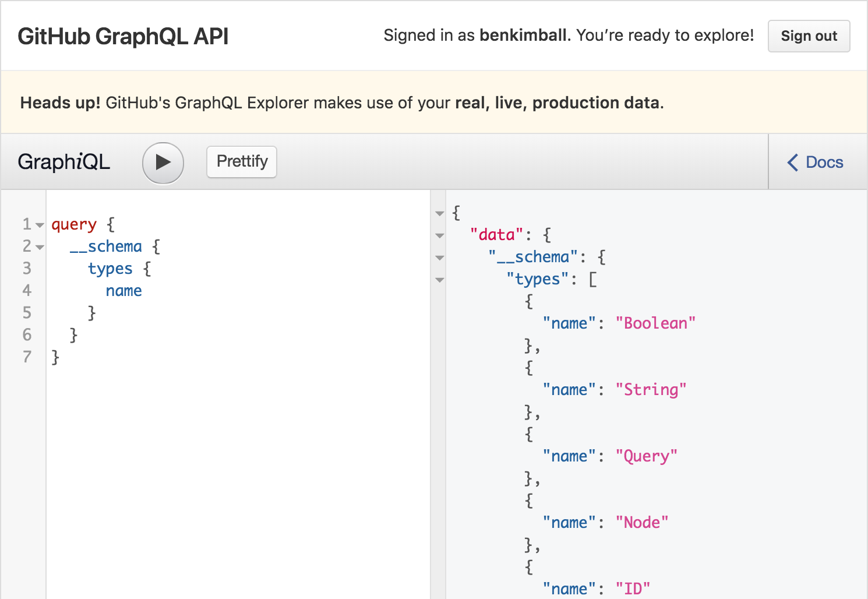
Task: Collapse the __schema block fold arrow on line 2
Action: (38, 246)
